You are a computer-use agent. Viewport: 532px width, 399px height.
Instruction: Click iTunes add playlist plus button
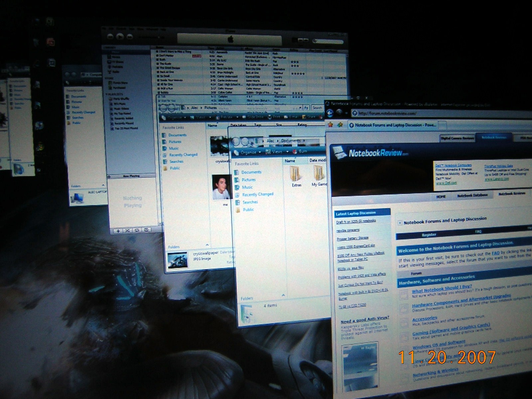(x=118, y=231)
